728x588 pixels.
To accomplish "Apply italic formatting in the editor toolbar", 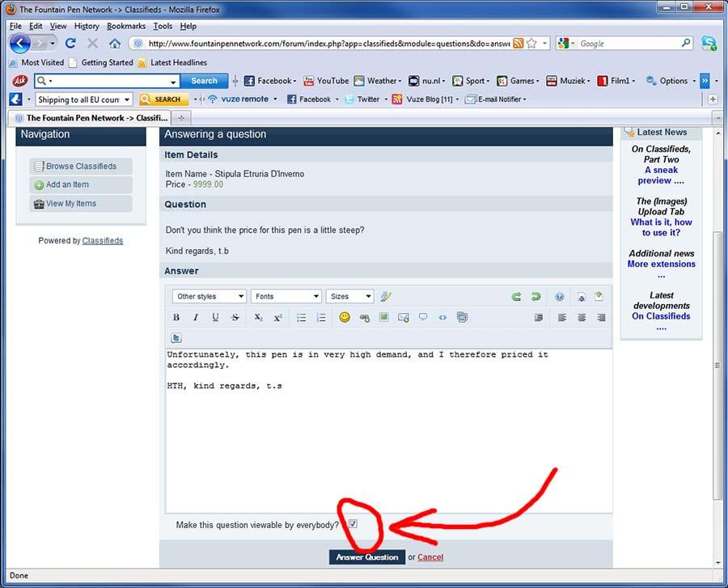I will tap(196, 318).
